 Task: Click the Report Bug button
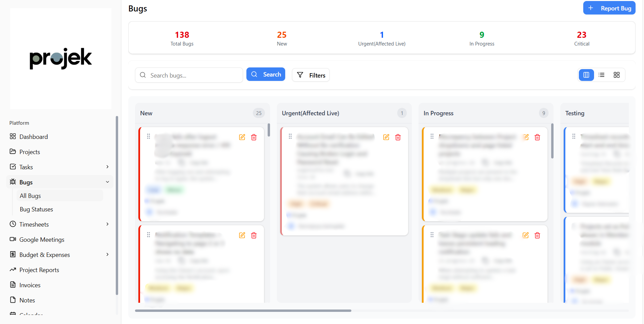pos(609,8)
